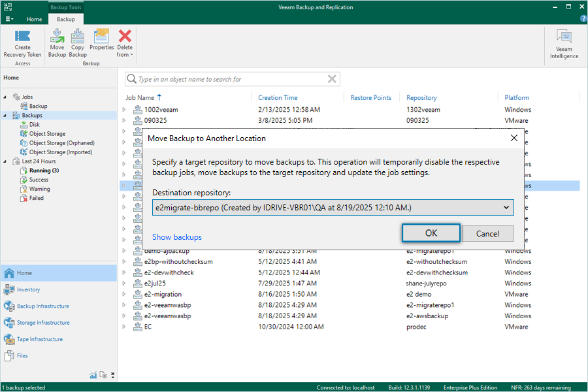Viewport: 588px width, 392px height.
Task: Select Last 24 Hours node
Action: [x=39, y=161]
